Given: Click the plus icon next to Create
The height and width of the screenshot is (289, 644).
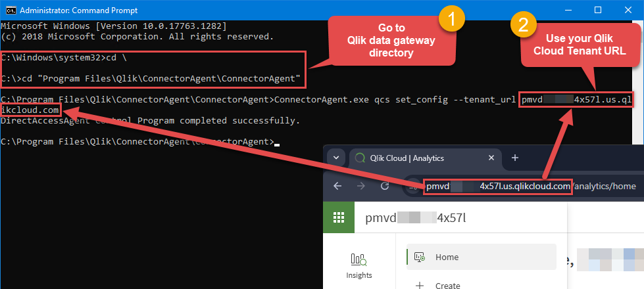Looking at the screenshot, I should (x=419, y=285).
